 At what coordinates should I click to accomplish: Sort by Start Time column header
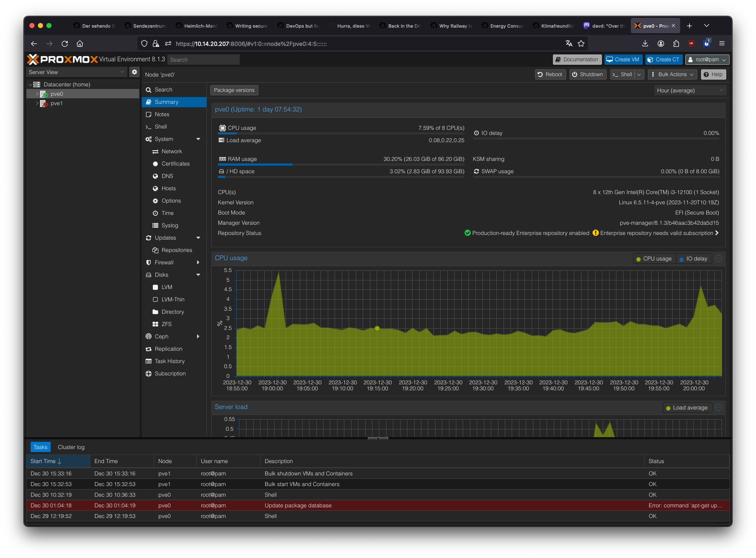click(58, 461)
